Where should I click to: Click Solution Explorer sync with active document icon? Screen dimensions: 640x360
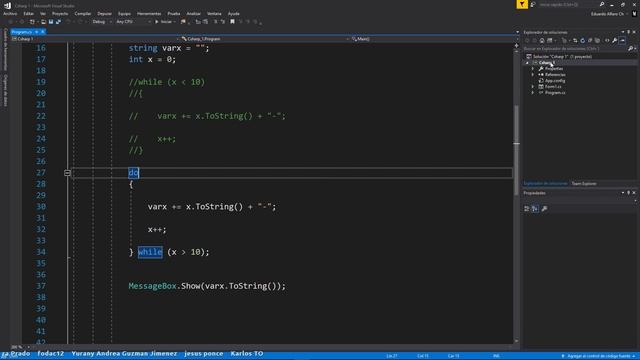coord(575,40)
